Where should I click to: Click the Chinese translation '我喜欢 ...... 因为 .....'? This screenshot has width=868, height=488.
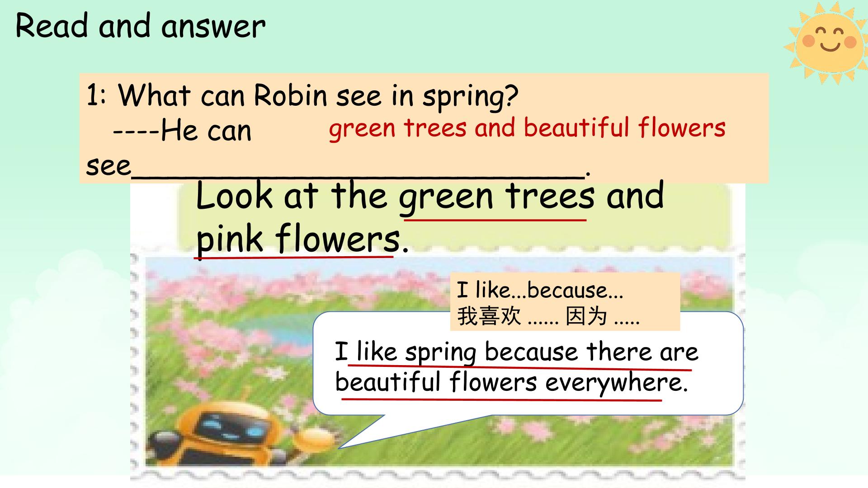pos(548,316)
